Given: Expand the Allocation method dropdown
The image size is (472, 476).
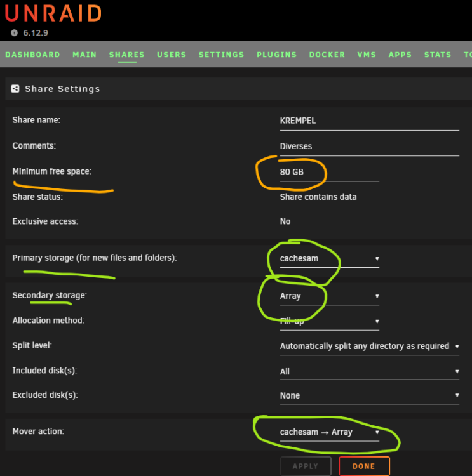Looking at the screenshot, I should coord(330,321).
